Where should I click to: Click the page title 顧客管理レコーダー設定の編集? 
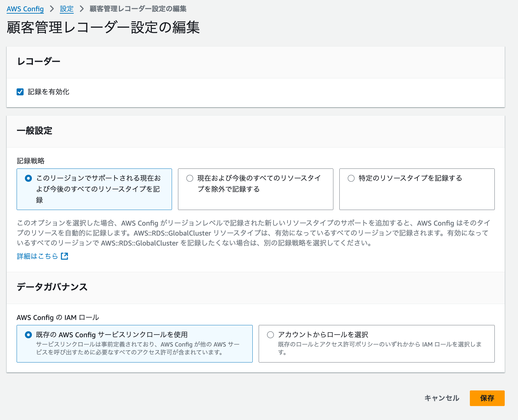click(102, 28)
